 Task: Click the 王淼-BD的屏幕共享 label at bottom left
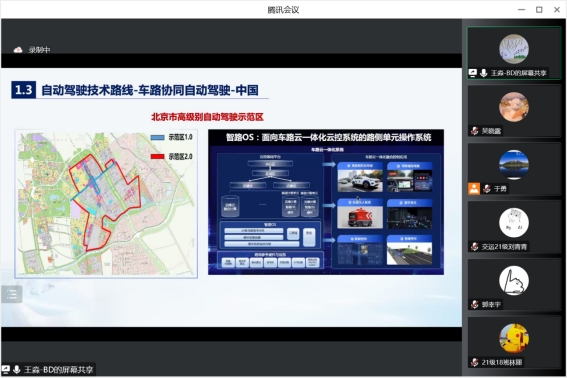point(58,369)
